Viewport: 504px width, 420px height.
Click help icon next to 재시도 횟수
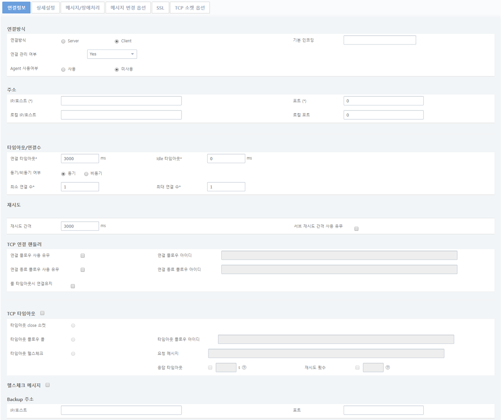tap(388, 367)
